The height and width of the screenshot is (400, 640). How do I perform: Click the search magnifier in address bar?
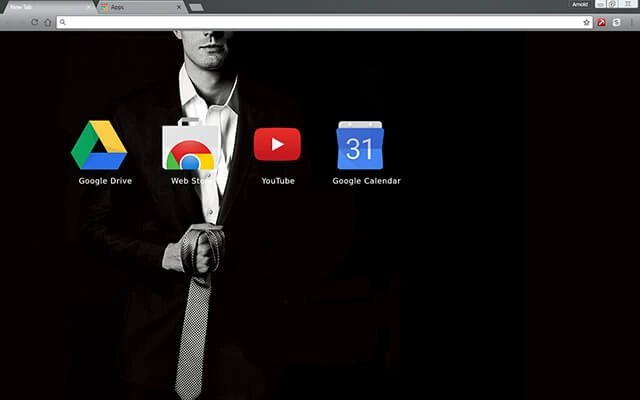(62, 22)
